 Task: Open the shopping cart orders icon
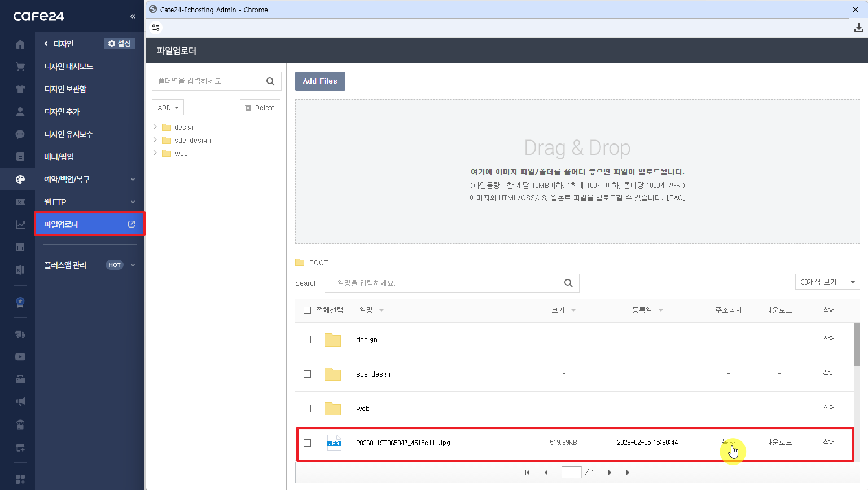tap(20, 67)
